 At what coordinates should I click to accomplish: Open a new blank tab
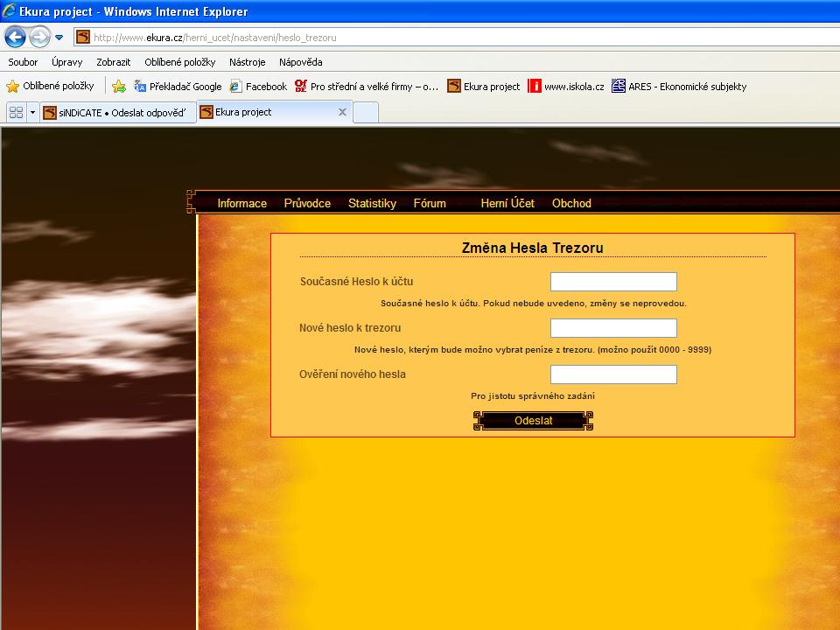pos(366,112)
